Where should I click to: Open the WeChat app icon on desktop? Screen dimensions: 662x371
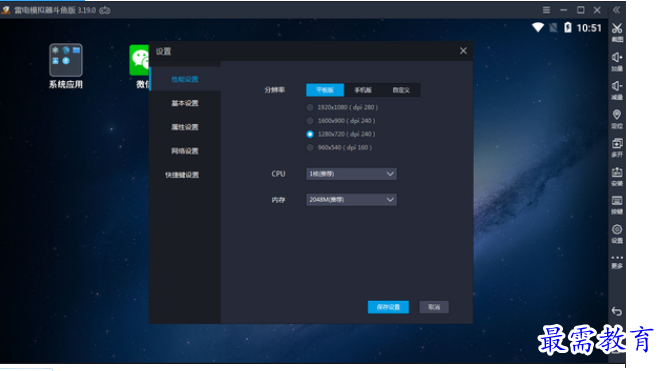tap(139, 60)
